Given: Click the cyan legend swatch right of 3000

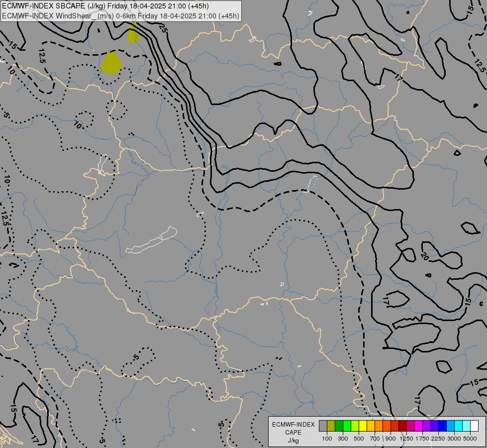Looking at the screenshot, I should [x=458, y=426].
